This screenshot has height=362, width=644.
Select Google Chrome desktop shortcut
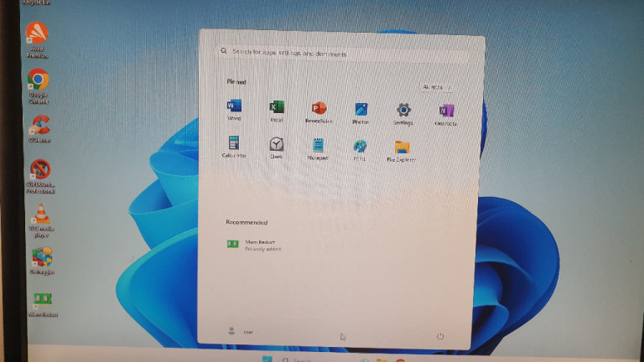tap(38, 80)
